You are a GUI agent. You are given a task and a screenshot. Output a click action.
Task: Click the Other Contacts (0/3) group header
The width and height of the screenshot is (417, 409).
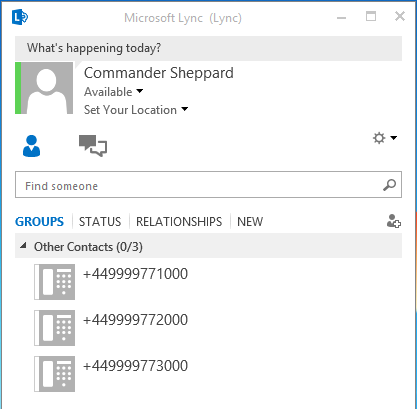(x=208, y=247)
